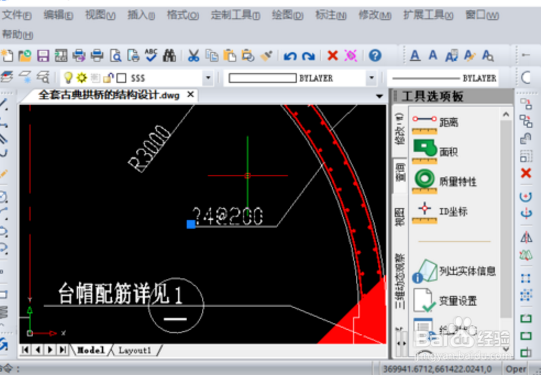542x375 pixels.
Task: Click the underlined A multiline text icon
Action: coord(415,55)
